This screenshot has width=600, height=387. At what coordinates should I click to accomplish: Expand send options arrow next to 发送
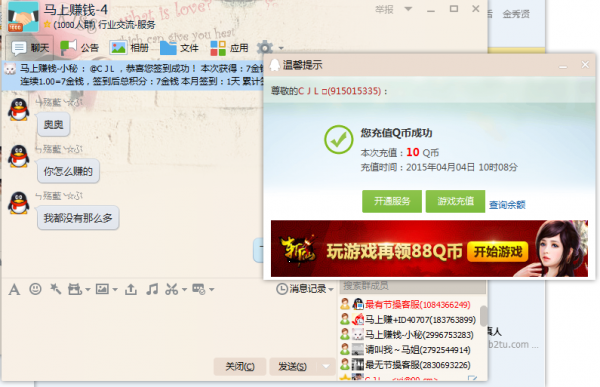click(326, 366)
